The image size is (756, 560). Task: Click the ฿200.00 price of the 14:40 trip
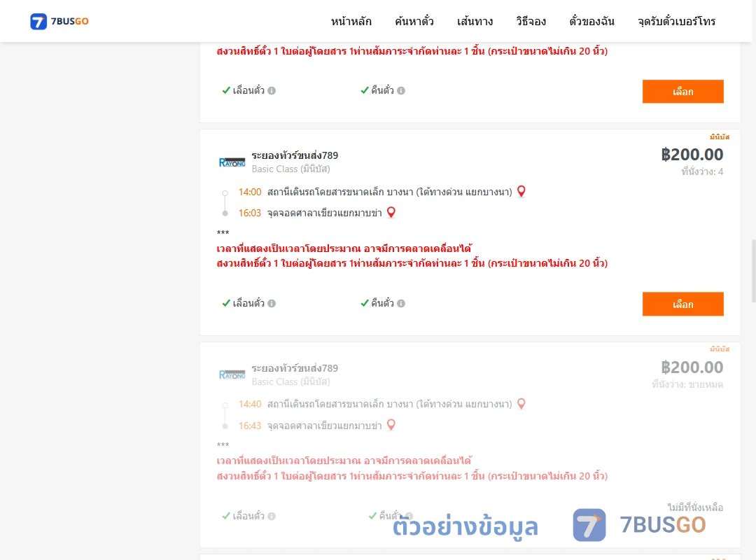(692, 367)
